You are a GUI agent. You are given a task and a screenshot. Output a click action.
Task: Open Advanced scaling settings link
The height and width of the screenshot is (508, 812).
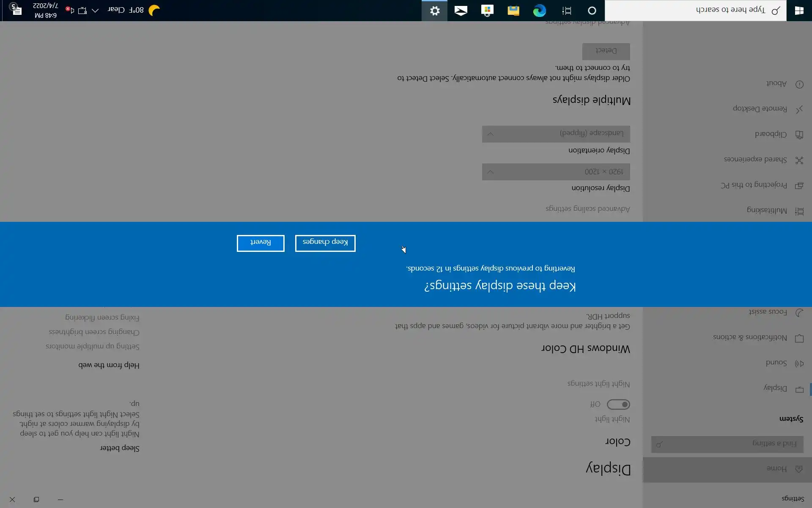(587, 209)
